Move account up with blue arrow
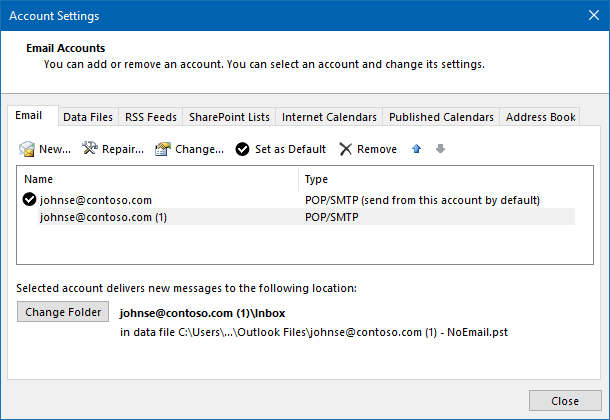This screenshot has width=610, height=420. pyautogui.click(x=417, y=149)
